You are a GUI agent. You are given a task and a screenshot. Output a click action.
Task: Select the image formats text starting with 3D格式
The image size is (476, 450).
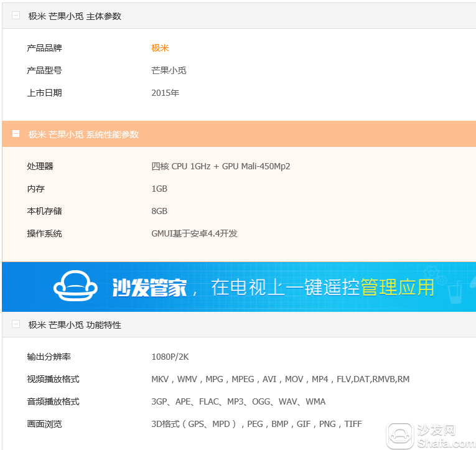(256, 424)
